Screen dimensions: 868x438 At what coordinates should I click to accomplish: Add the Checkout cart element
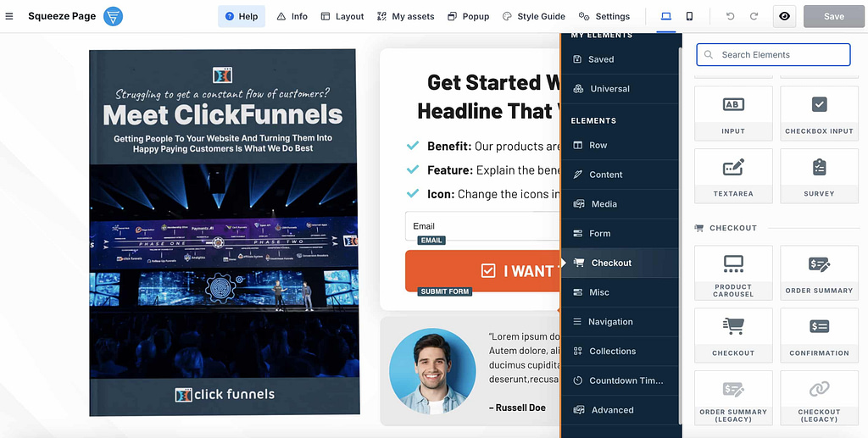pyautogui.click(x=733, y=335)
